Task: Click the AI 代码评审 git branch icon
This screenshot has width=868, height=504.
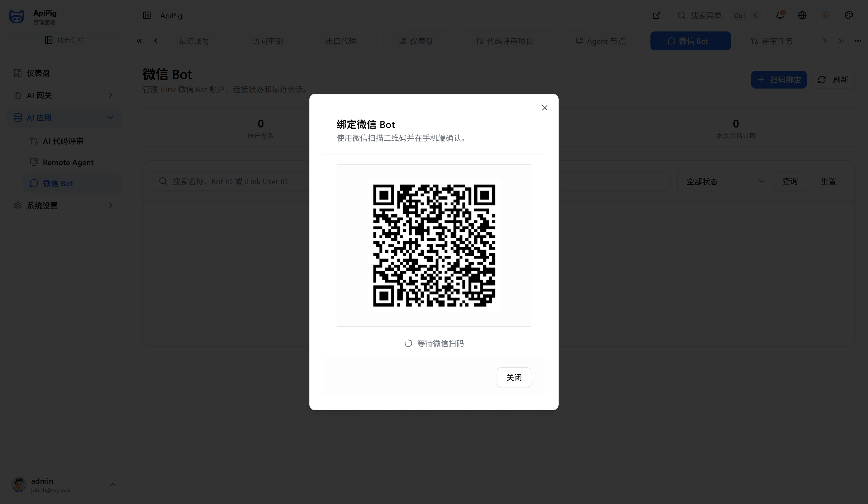Action: click(x=33, y=141)
